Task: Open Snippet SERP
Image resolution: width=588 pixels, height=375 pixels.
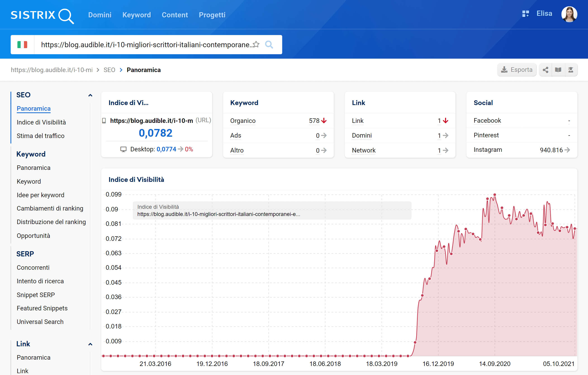Action: point(36,295)
